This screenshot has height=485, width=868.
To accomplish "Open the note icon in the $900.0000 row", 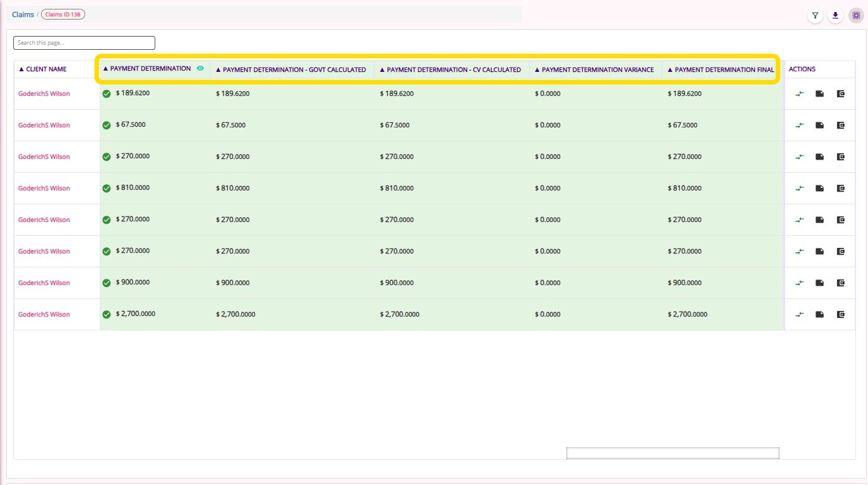I will click(819, 283).
